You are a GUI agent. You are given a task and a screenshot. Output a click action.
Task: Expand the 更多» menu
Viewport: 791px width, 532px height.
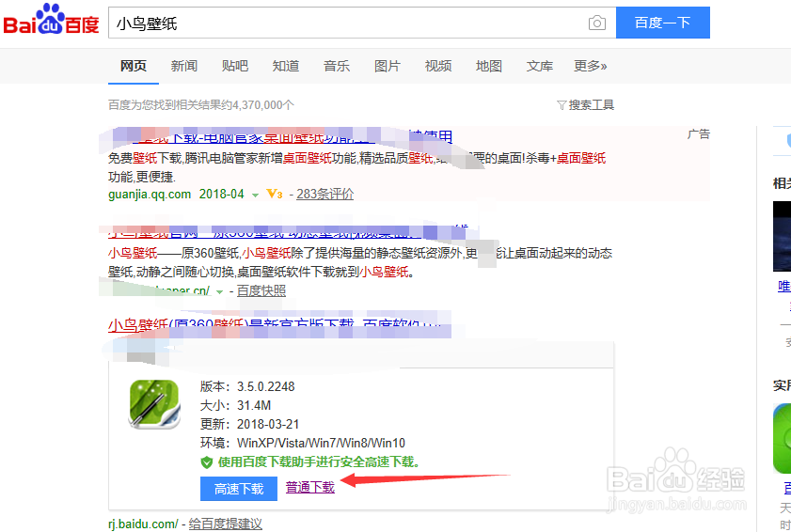coord(591,66)
